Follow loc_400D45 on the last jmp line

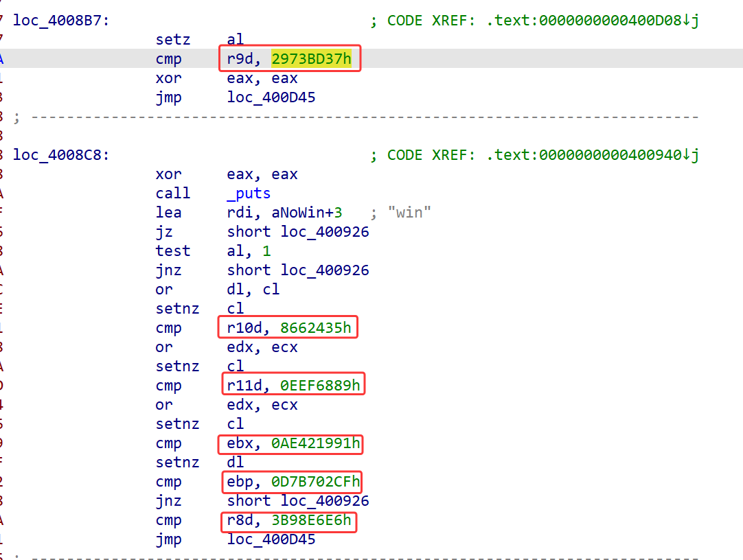click(x=271, y=539)
